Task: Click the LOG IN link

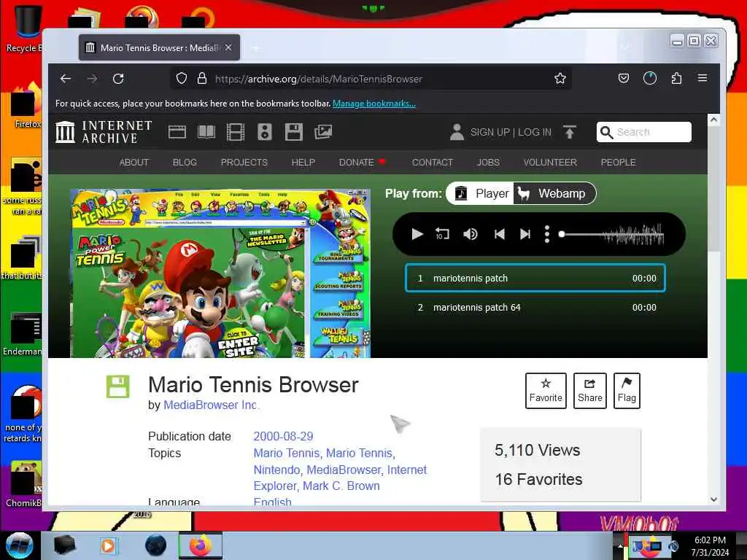Action: pyautogui.click(x=535, y=133)
